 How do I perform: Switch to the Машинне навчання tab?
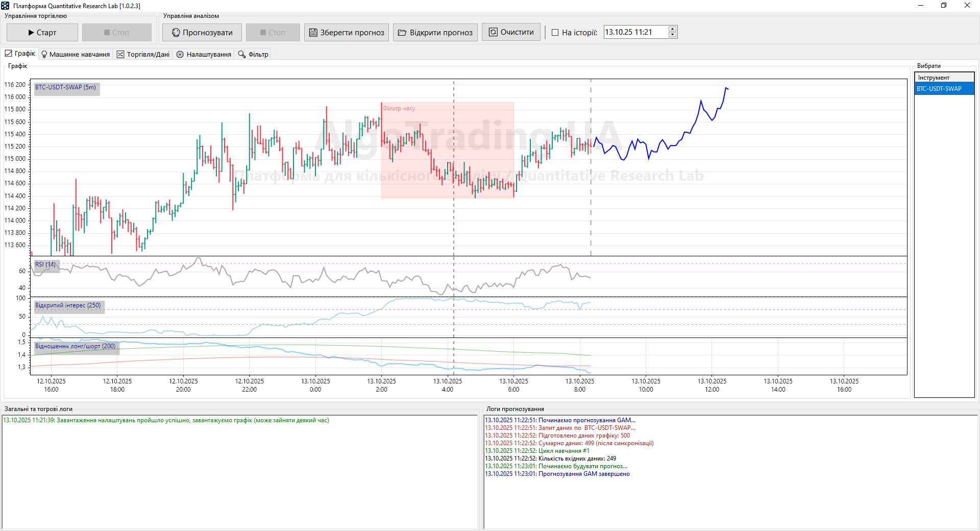(75, 54)
